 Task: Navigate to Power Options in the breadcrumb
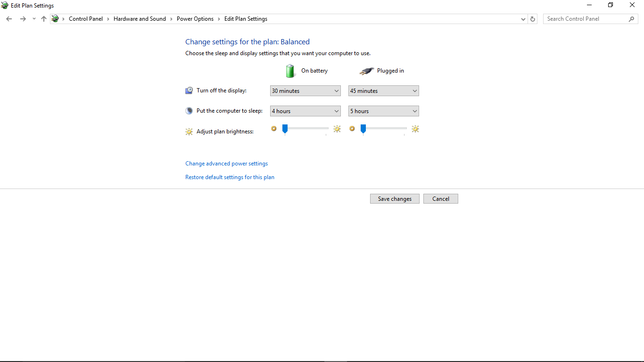click(x=195, y=18)
